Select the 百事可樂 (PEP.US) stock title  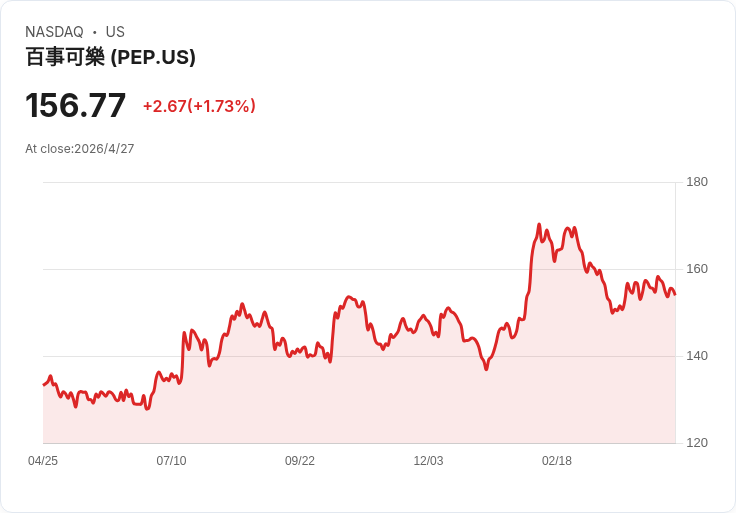[110, 57]
